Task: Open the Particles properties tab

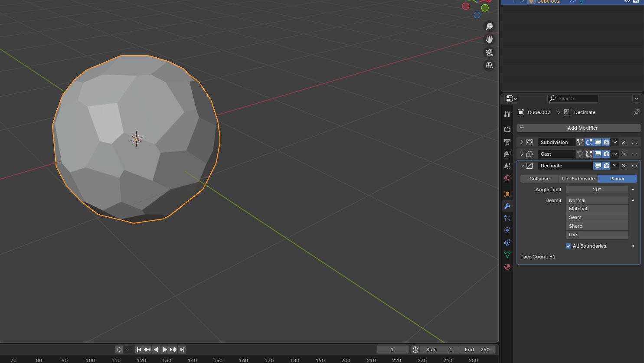Action: [507, 218]
